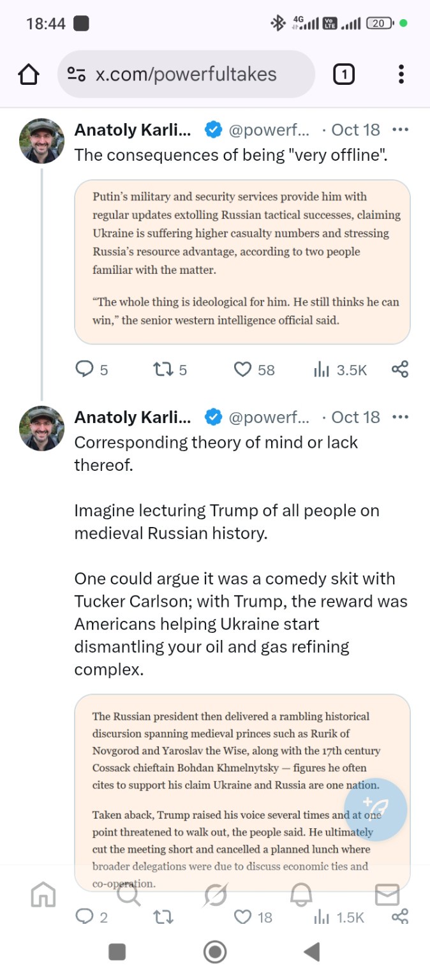This screenshot has height=980, width=430.
Task: Open more options on second tweet
Action: pyautogui.click(x=400, y=417)
